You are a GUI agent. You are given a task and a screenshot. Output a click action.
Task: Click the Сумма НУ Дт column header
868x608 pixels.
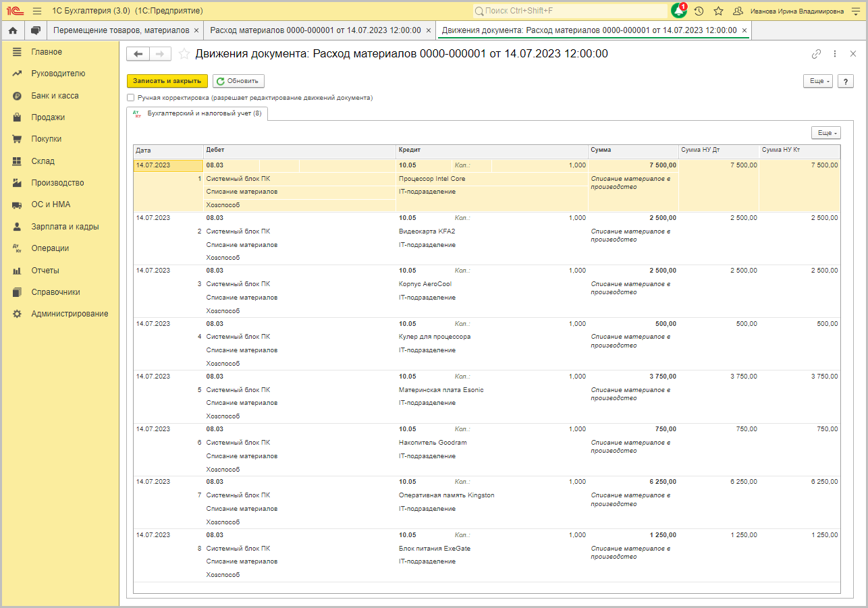(x=719, y=151)
